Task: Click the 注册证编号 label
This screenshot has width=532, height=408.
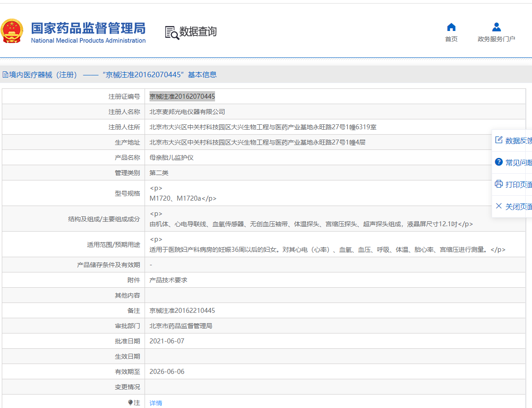Action: tap(124, 97)
